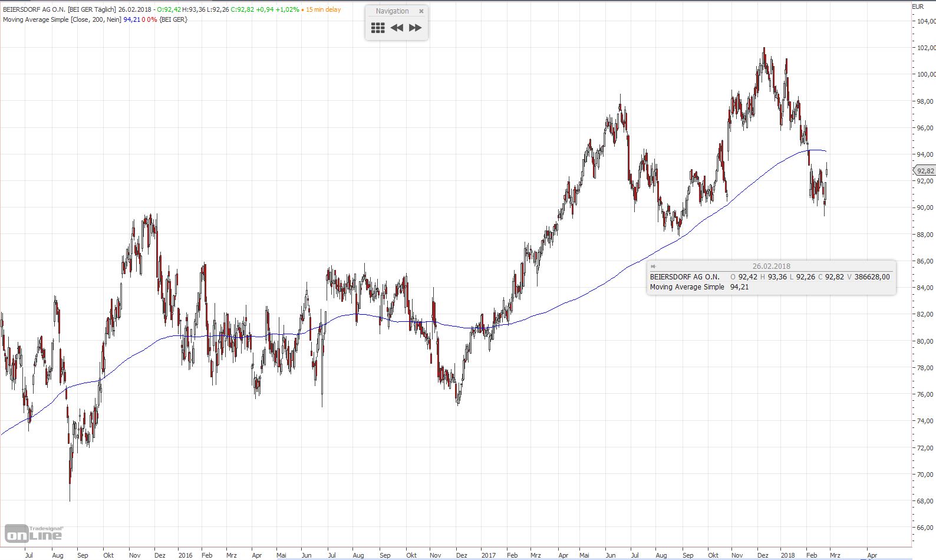
Task: Close the Navigation panel
Action: [421, 11]
